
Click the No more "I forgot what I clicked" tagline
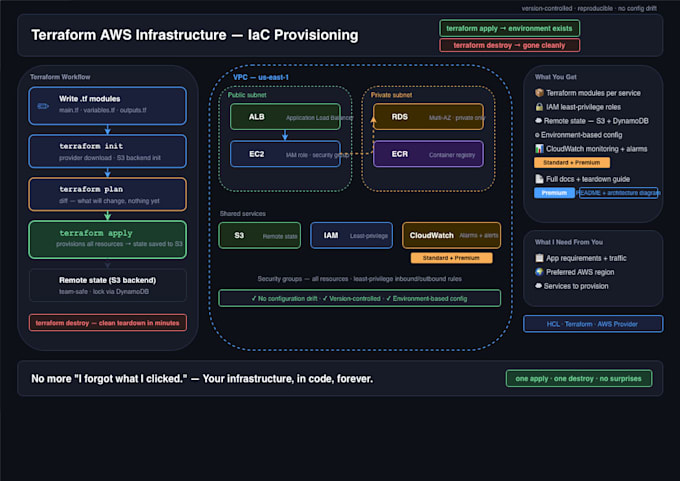pyautogui.click(x=202, y=379)
